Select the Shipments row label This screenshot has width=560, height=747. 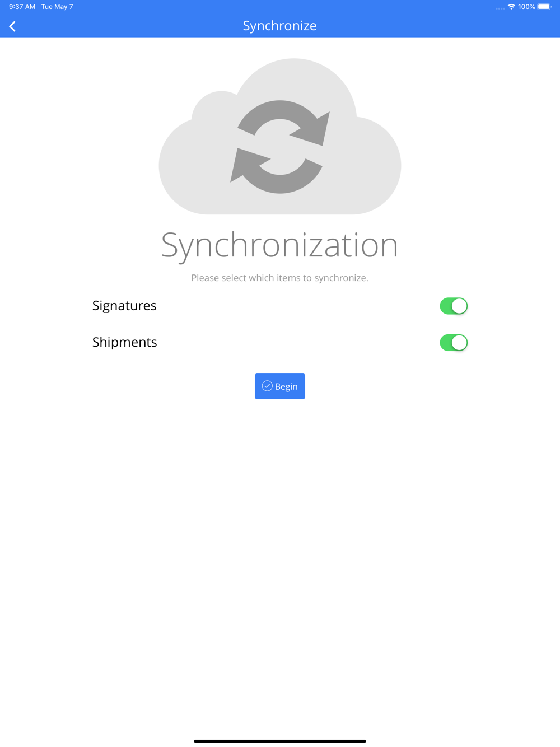(x=124, y=342)
